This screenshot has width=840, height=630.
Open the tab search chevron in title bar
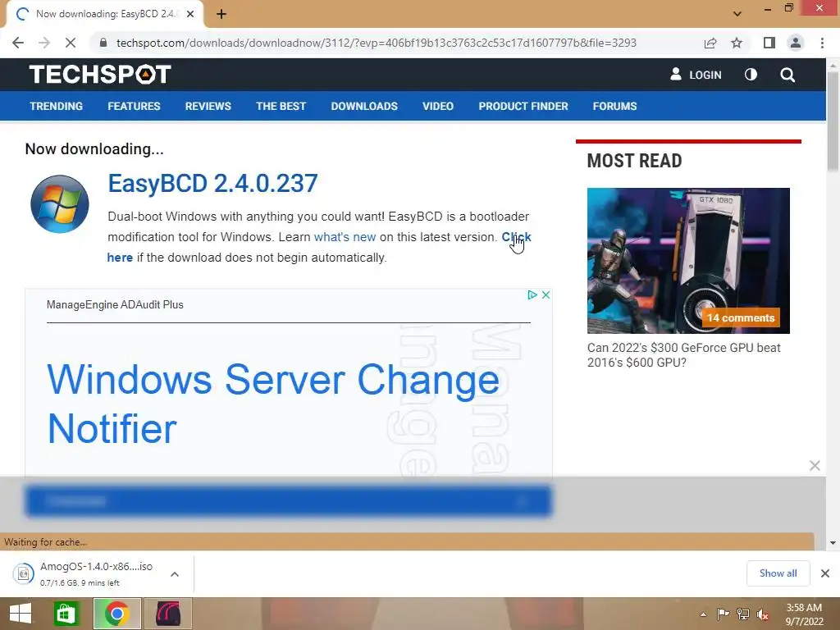coord(737,14)
